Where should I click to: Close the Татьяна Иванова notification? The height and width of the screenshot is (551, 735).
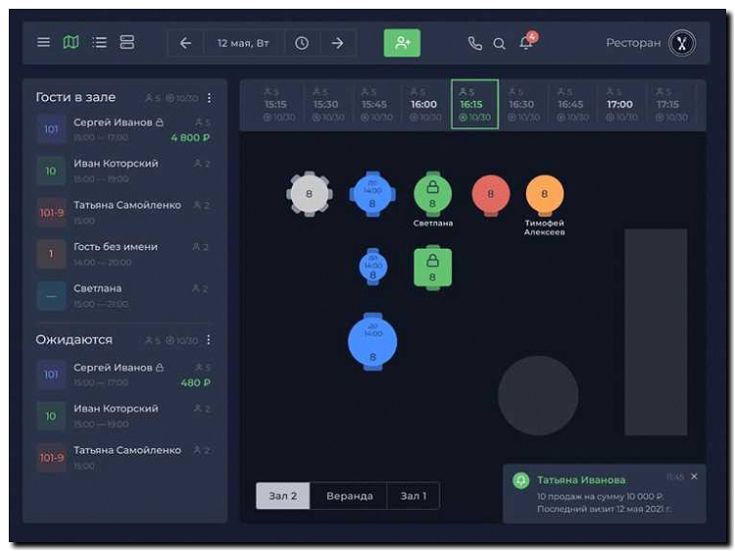694,477
